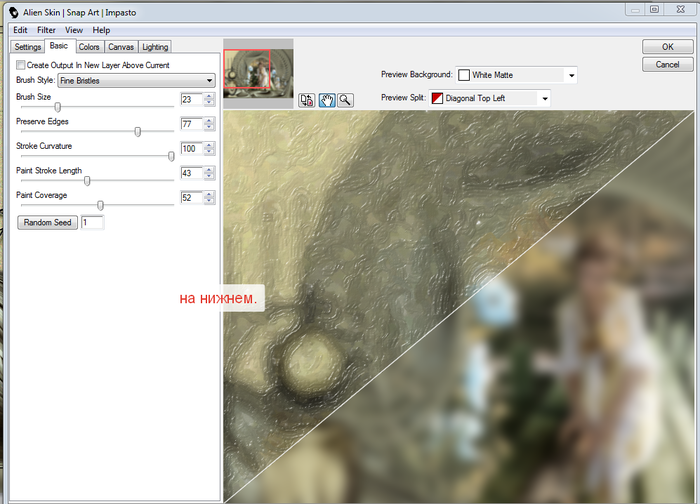Click the Preserve Edges value field
The image size is (700, 504).
(x=192, y=124)
